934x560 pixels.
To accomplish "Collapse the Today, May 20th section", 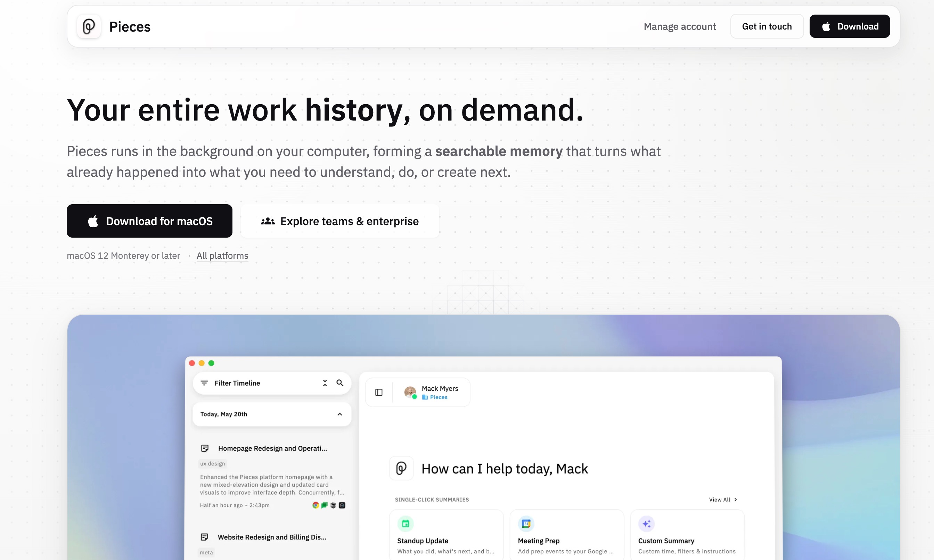I will point(339,414).
